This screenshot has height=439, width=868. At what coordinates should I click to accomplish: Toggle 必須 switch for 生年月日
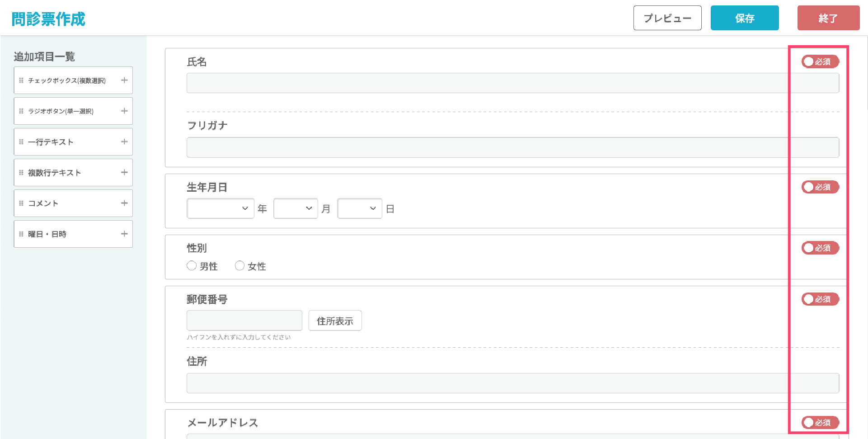tap(820, 187)
